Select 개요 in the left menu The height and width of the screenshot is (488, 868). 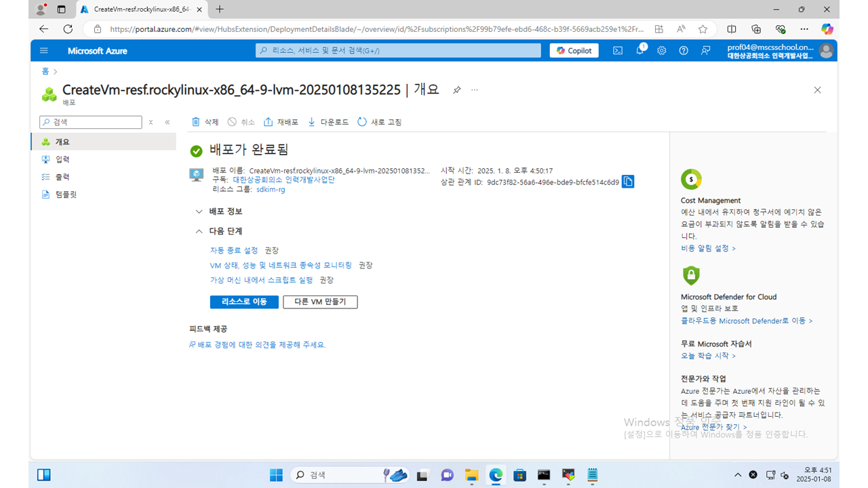coord(103,142)
